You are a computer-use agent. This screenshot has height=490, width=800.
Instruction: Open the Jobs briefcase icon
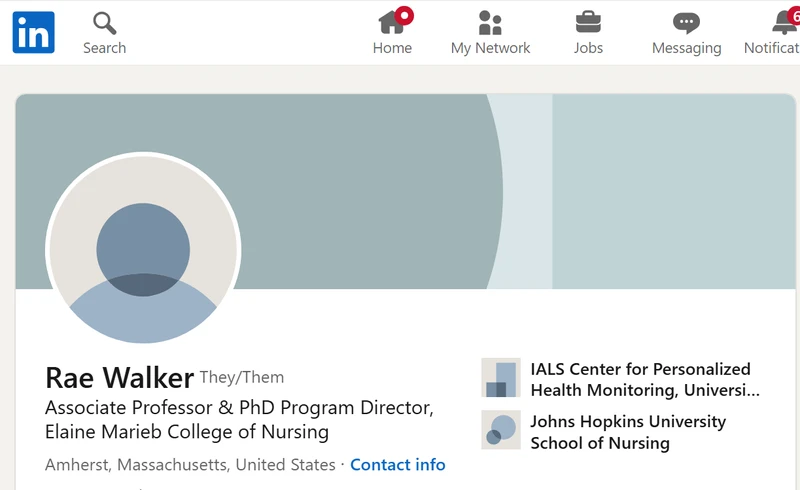588,22
